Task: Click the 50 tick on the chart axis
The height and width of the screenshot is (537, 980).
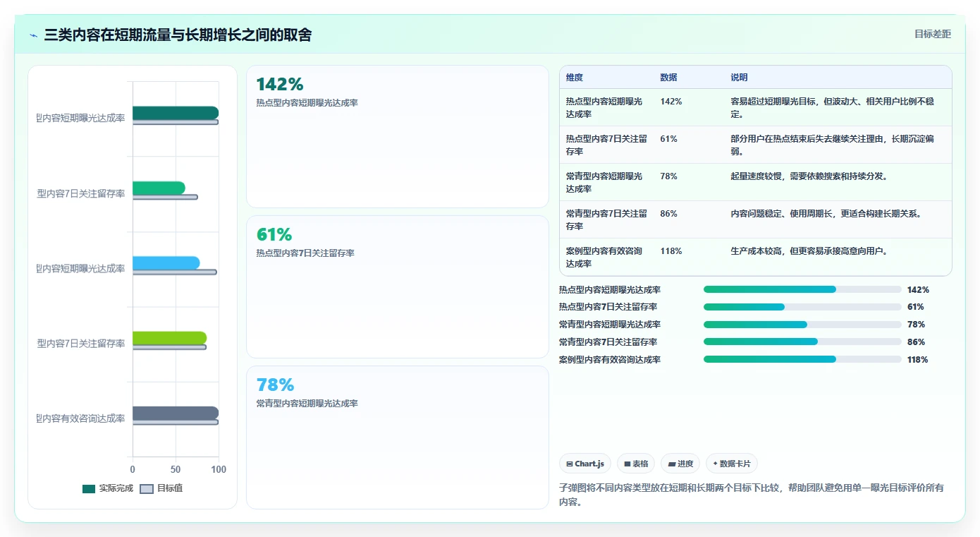Action: [x=176, y=469]
